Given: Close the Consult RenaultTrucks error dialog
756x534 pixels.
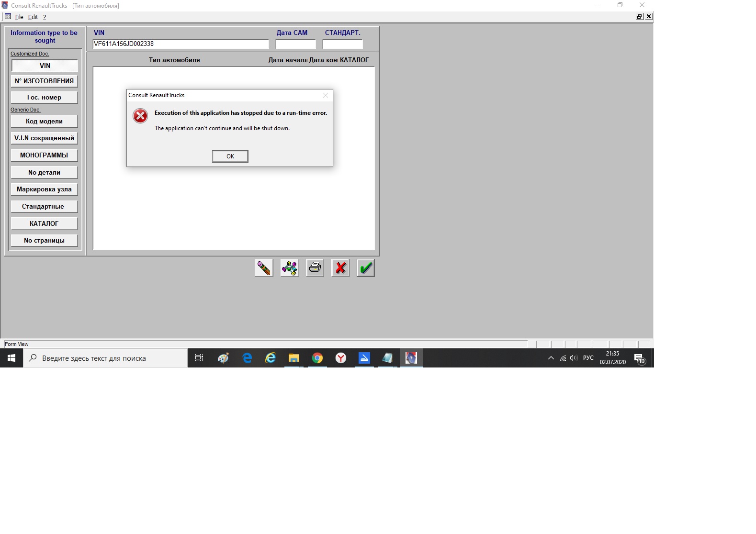Looking at the screenshot, I should [x=326, y=95].
